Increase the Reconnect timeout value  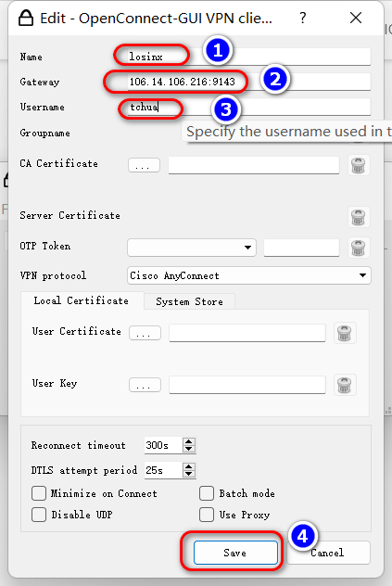tap(189, 441)
